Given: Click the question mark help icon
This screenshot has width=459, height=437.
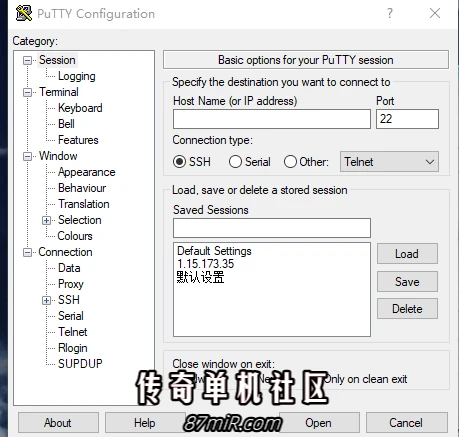Looking at the screenshot, I should (x=390, y=13).
